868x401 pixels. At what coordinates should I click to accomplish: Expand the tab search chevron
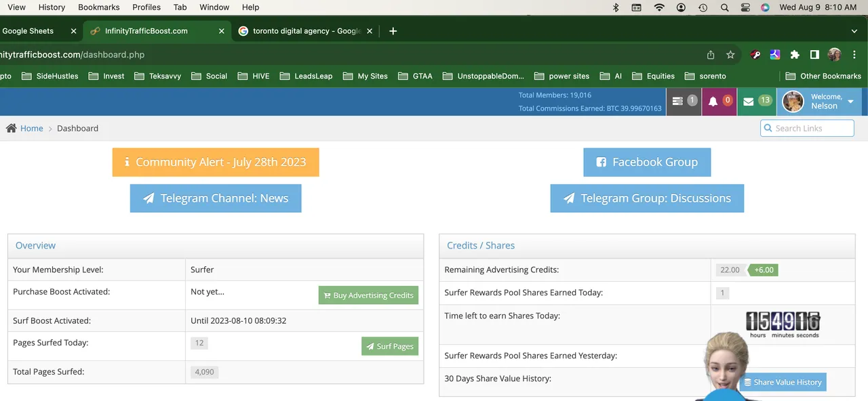coord(854,31)
